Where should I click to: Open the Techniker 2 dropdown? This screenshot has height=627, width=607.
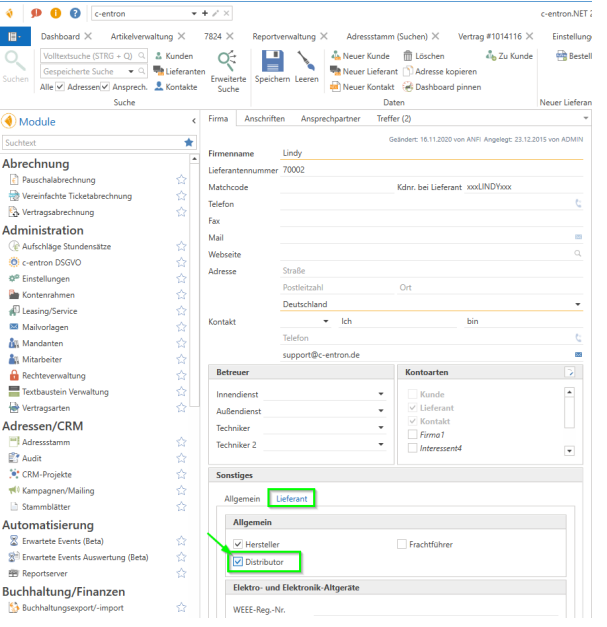click(381, 444)
